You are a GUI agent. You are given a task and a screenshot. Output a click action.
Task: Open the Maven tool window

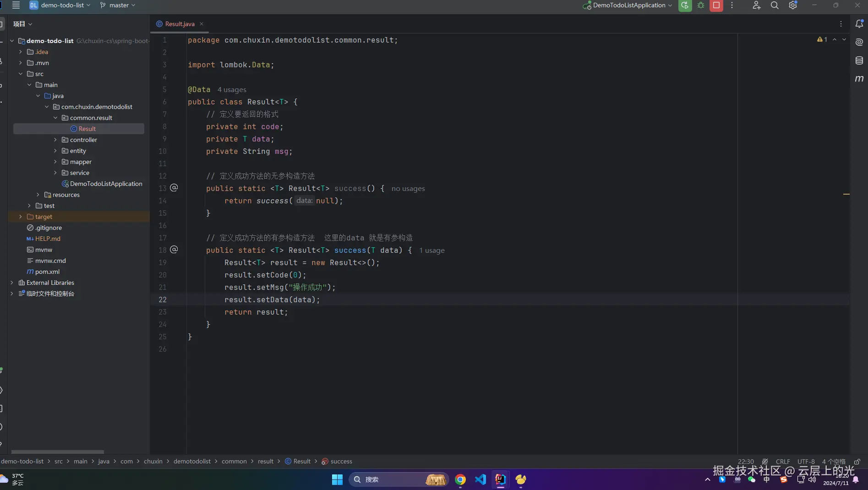[x=859, y=79]
